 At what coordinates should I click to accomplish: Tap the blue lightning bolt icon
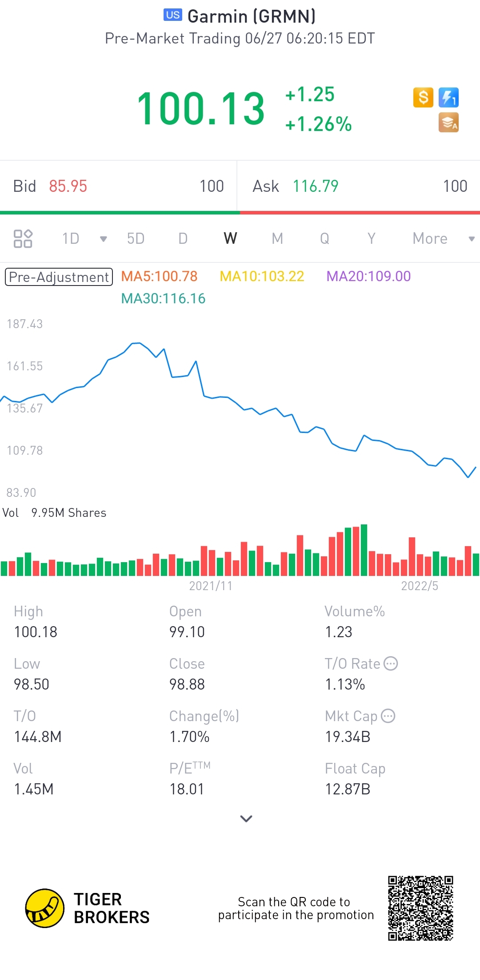[x=448, y=97]
